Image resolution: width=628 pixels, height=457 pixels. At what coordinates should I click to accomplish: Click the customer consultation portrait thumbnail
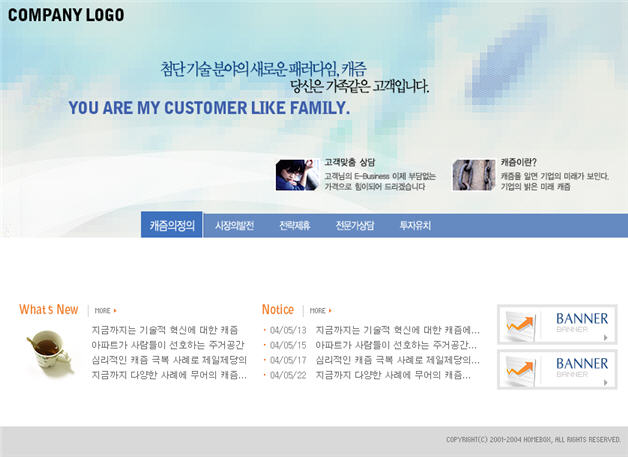pyautogui.click(x=297, y=175)
